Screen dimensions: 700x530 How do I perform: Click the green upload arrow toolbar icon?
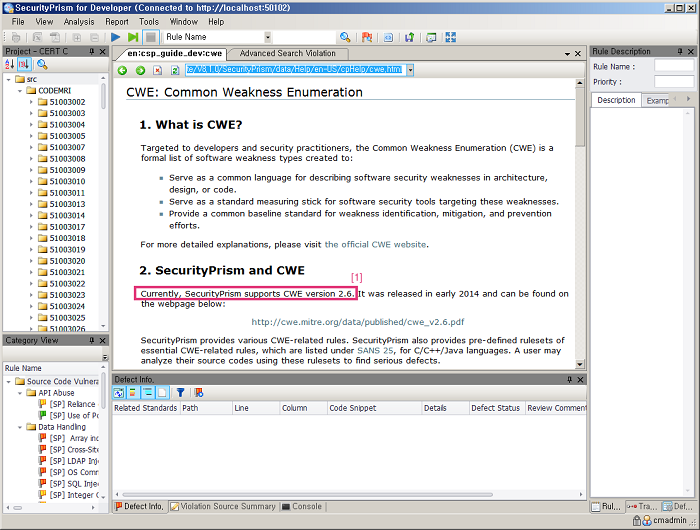(x=409, y=37)
